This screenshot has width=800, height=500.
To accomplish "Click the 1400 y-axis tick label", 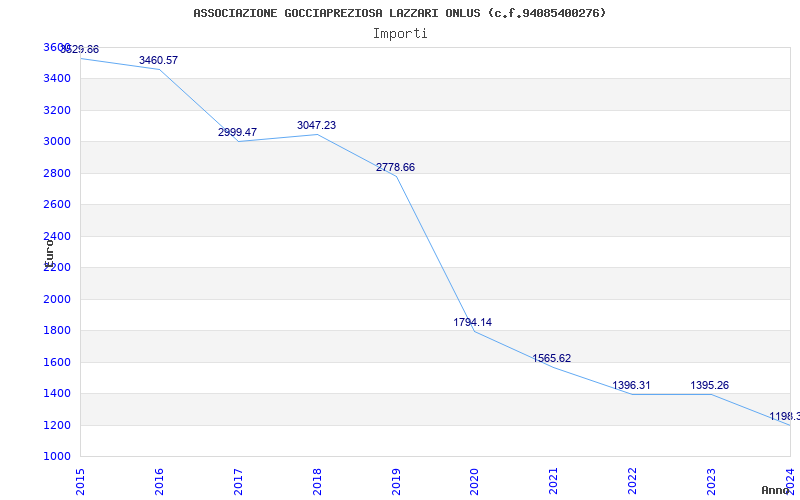I will tap(57, 393).
